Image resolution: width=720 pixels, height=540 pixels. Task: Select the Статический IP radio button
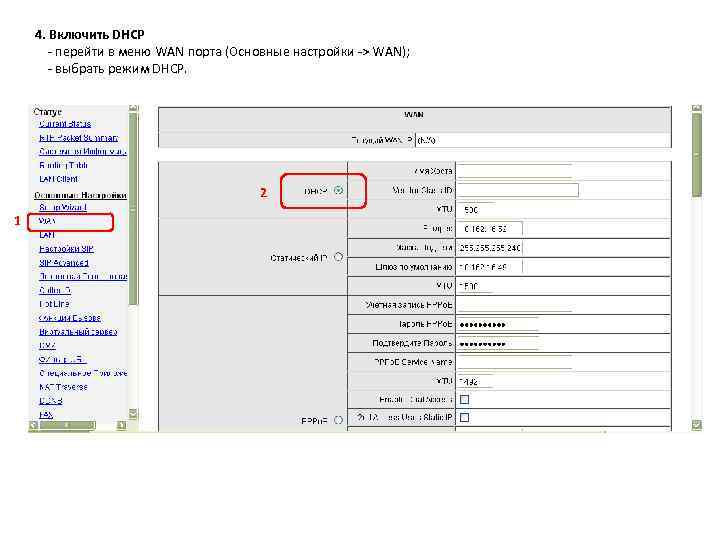[x=338, y=257]
